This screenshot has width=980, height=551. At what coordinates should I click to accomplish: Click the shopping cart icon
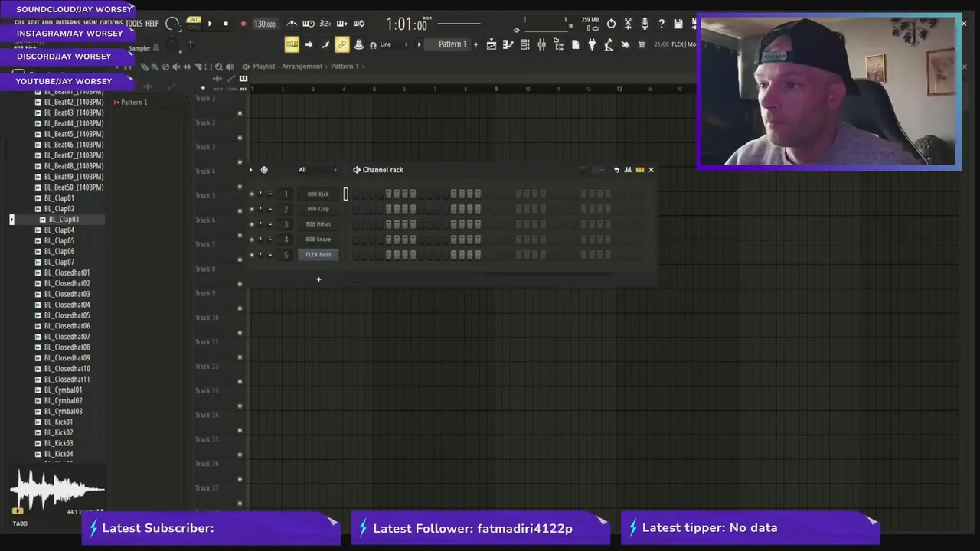tap(642, 44)
